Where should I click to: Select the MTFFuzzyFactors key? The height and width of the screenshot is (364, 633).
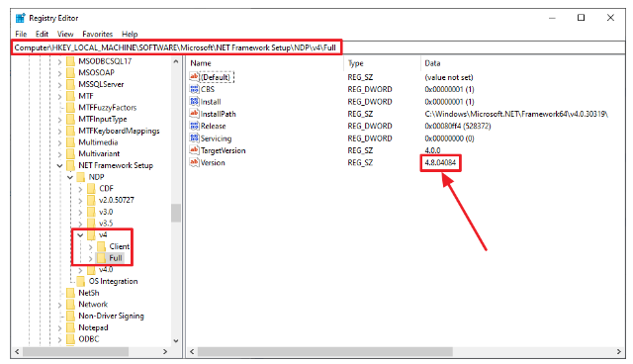(108, 108)
